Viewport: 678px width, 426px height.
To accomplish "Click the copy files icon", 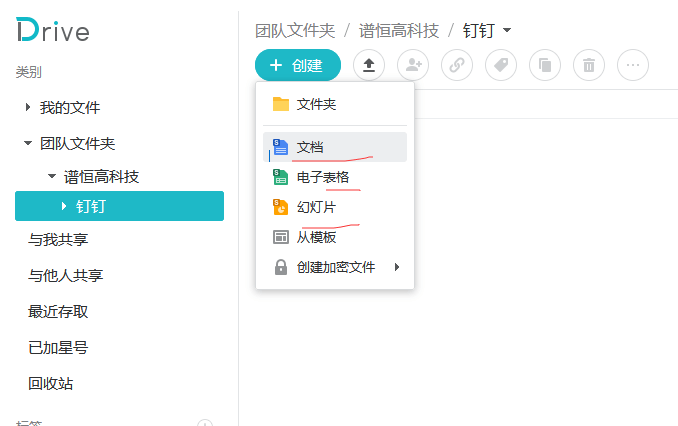I will point(545,65).
